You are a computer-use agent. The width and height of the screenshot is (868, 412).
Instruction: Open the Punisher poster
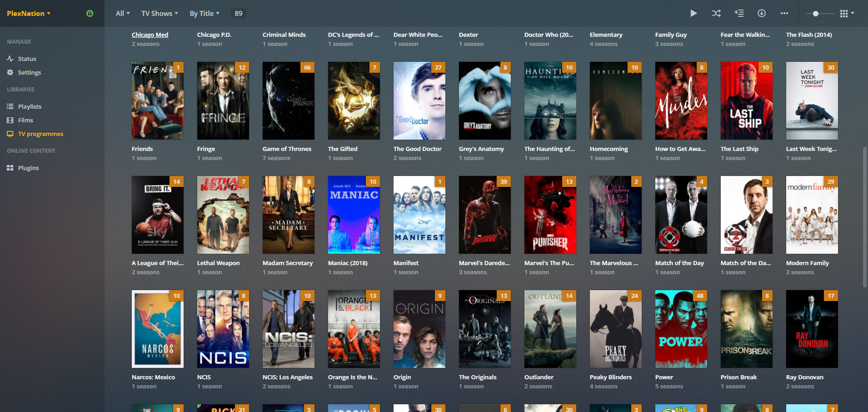tap(550, 215)
